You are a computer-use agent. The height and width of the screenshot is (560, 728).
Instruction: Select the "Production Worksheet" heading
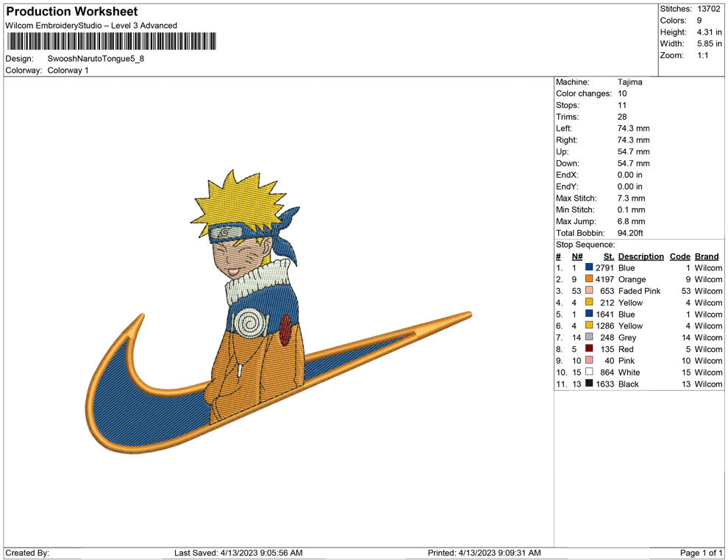72,12
